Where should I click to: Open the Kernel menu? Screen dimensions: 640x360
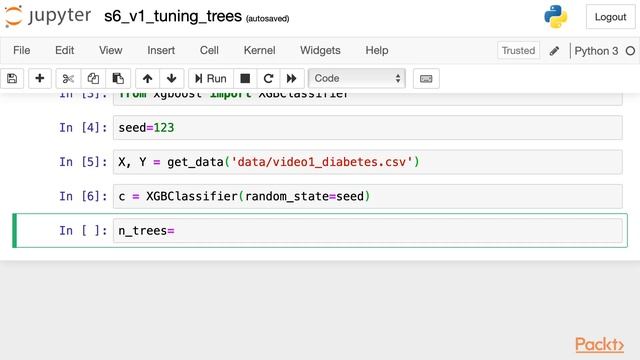click(260, 50)
